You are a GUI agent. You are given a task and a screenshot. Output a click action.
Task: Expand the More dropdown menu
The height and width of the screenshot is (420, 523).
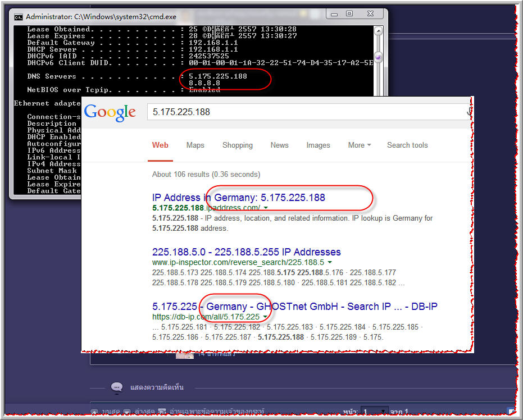(x=359, y=145)
